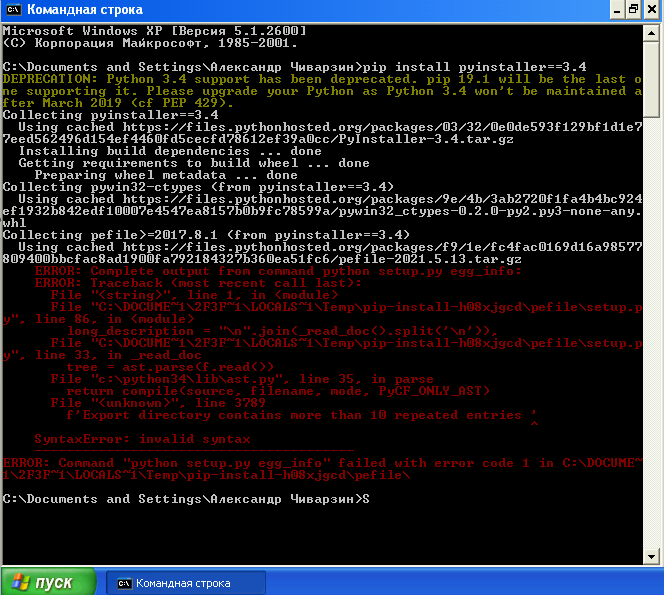Open the пуск Start menu
Image resolution: width=664 pixels, height=595 pixels.
(x=48, y=582)
